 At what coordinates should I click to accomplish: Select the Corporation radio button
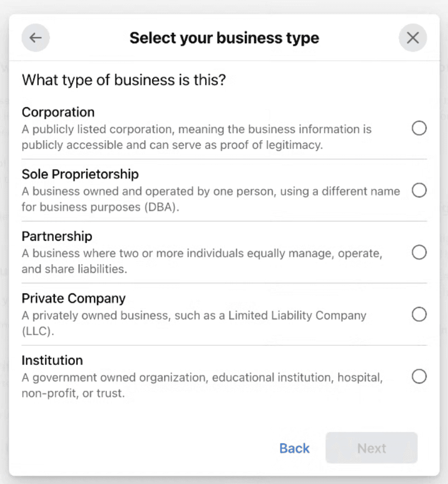tap(420, 128)
